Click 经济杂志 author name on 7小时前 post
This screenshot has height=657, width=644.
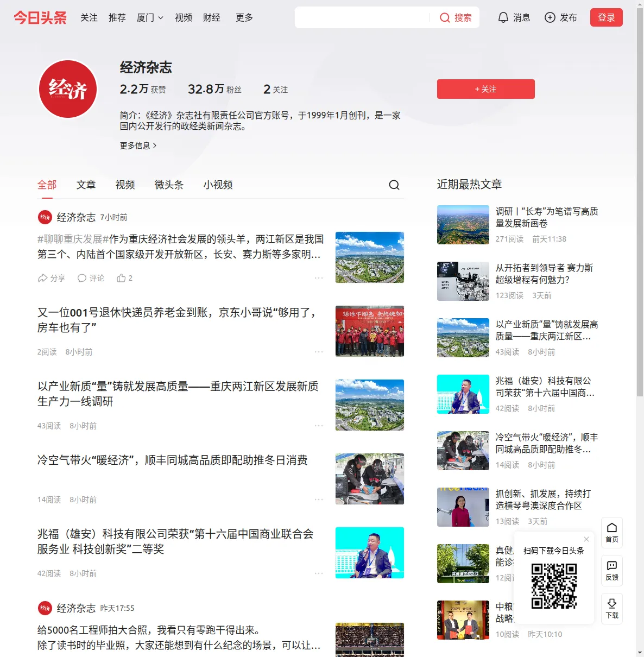pyautogui.click(x=76, y=217)
